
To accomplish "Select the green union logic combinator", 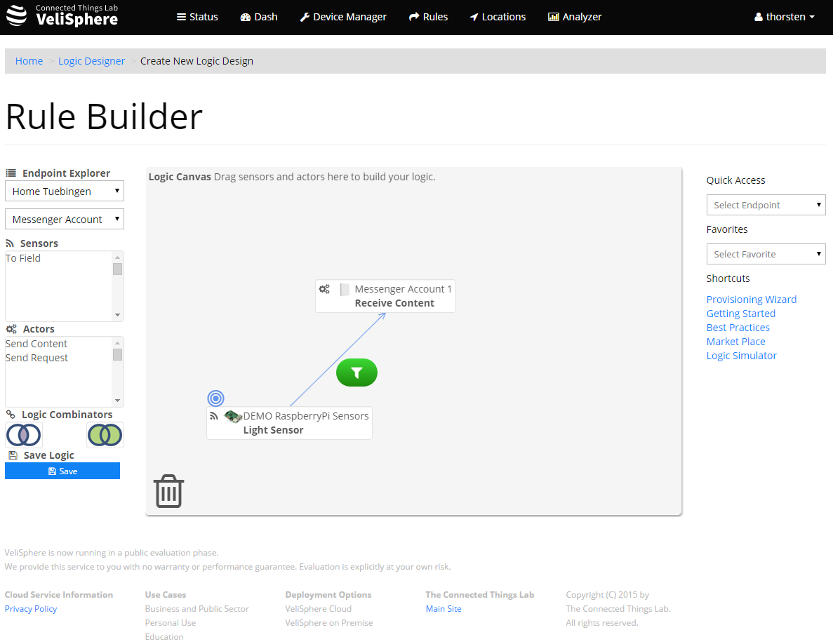I will click(x=105, y=435).
